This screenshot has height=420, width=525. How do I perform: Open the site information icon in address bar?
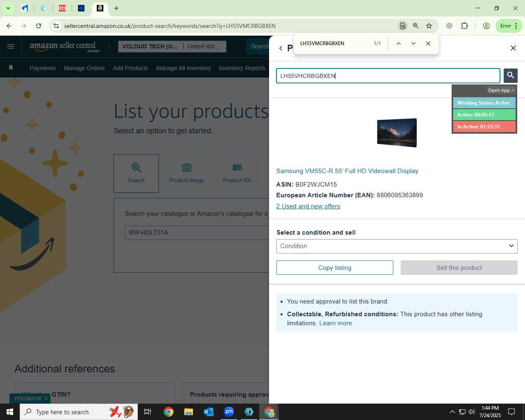[56, 26]
